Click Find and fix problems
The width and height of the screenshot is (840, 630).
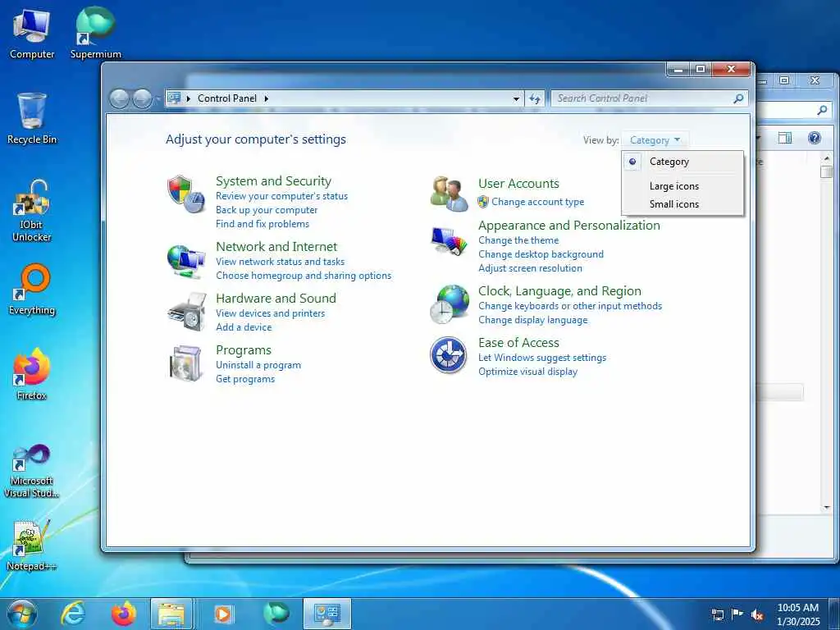[262, 224]
